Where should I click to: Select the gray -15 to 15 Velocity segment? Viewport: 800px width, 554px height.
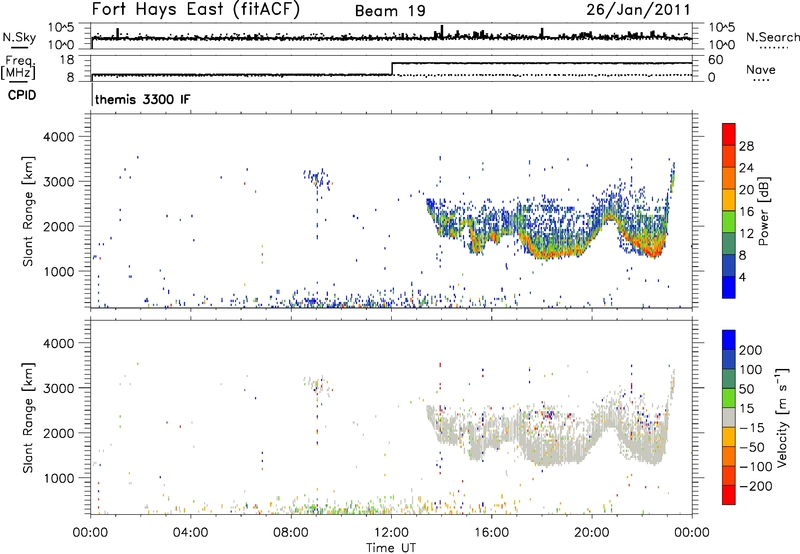pos(729,417)
